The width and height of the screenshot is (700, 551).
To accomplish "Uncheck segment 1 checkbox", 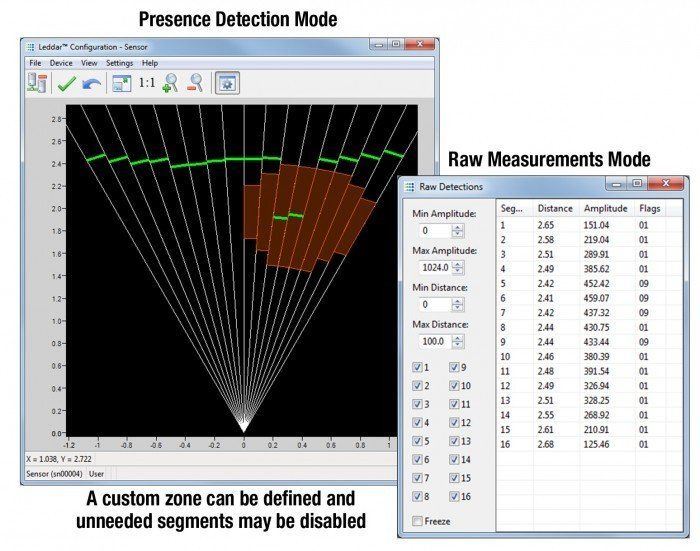I will (417, 367).
